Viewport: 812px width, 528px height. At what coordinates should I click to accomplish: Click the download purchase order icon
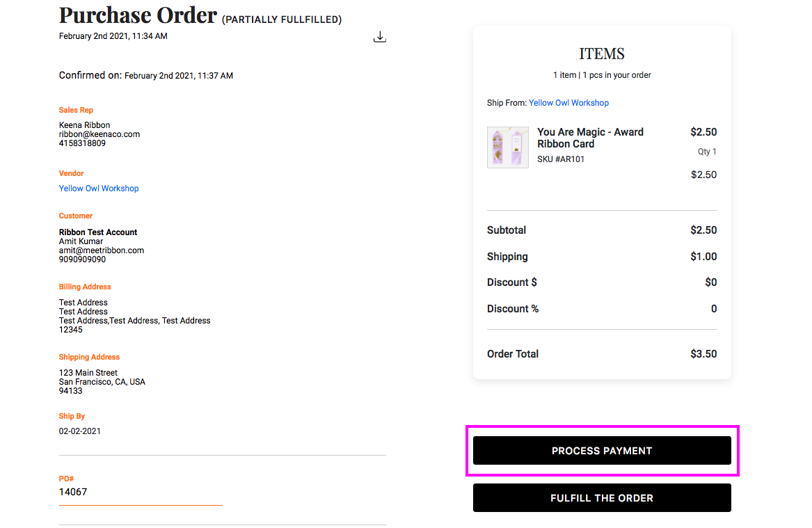[x=379, y=37]
